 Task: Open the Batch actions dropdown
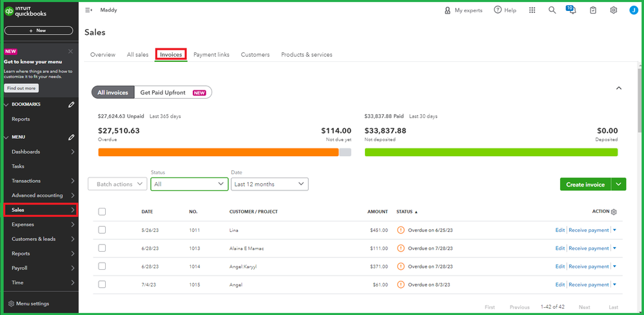coord(117,184)
